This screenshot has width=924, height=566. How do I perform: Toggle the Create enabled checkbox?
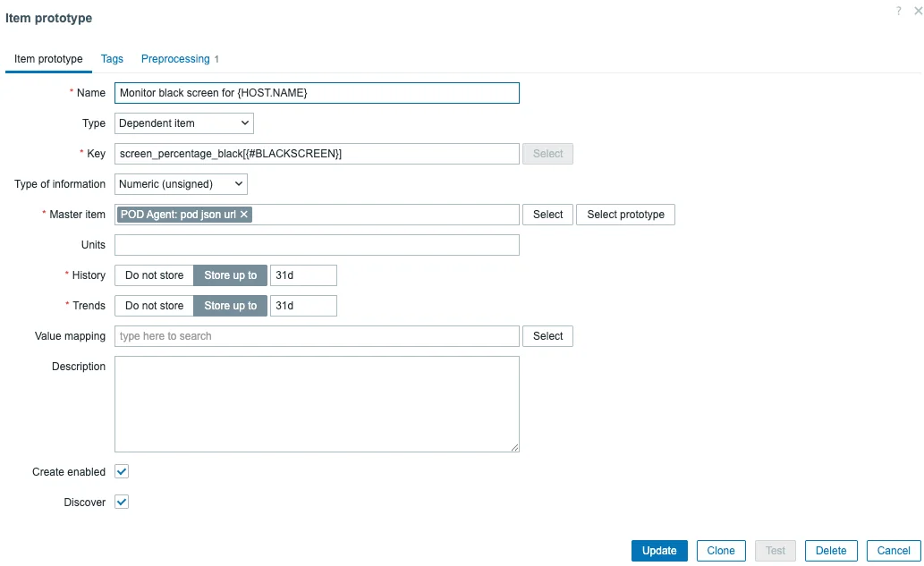tap(123, 471)
